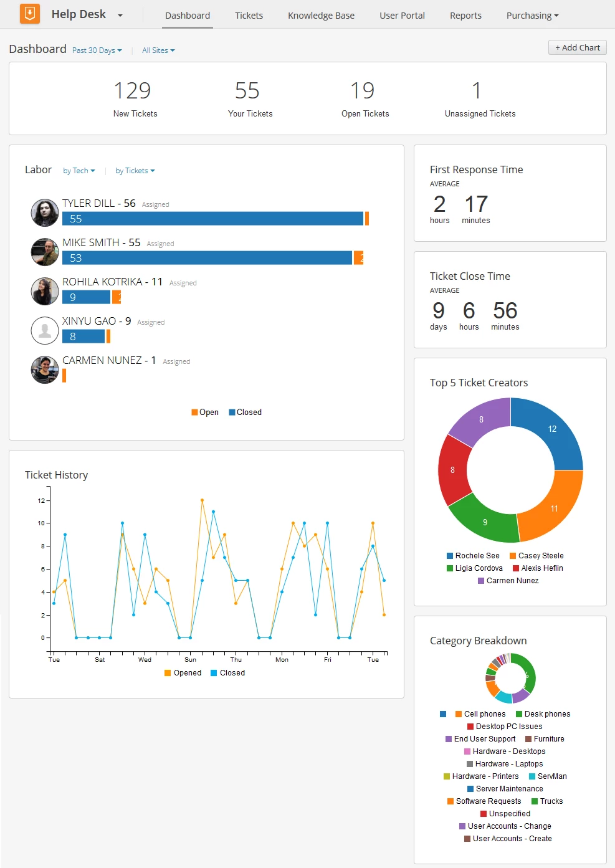The image size is (615, 868).
Task: Click Tyler Dill's blue closed-tickets bar
Action: 212,219
